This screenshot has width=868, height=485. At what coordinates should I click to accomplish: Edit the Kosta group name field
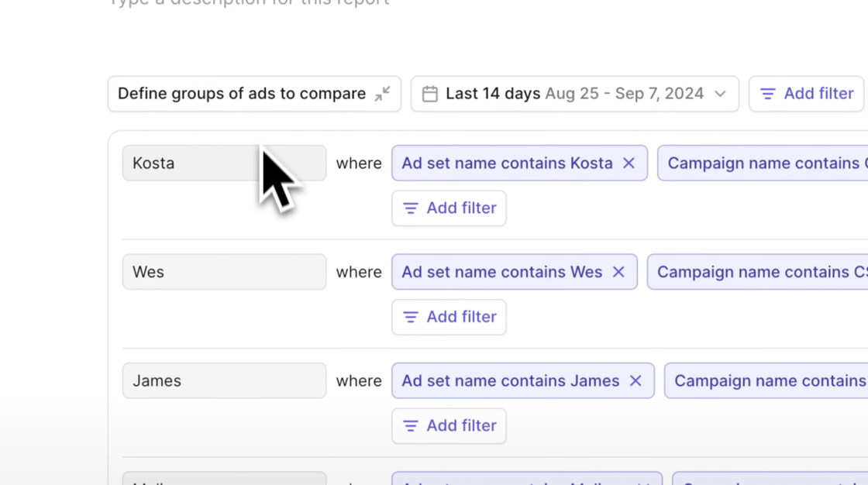tap(194, 163)
